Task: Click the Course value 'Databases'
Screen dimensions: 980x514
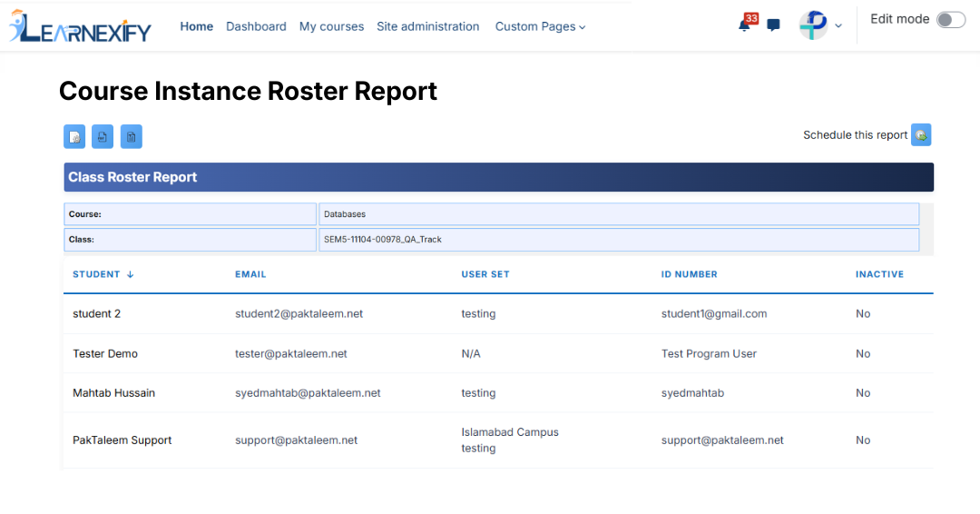Action: 345,214
